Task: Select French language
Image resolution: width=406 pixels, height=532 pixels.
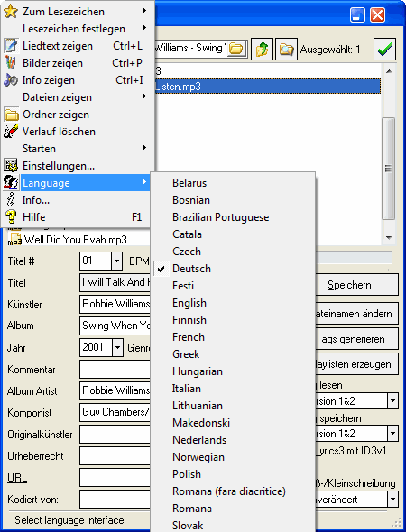Action: (233, 337)
